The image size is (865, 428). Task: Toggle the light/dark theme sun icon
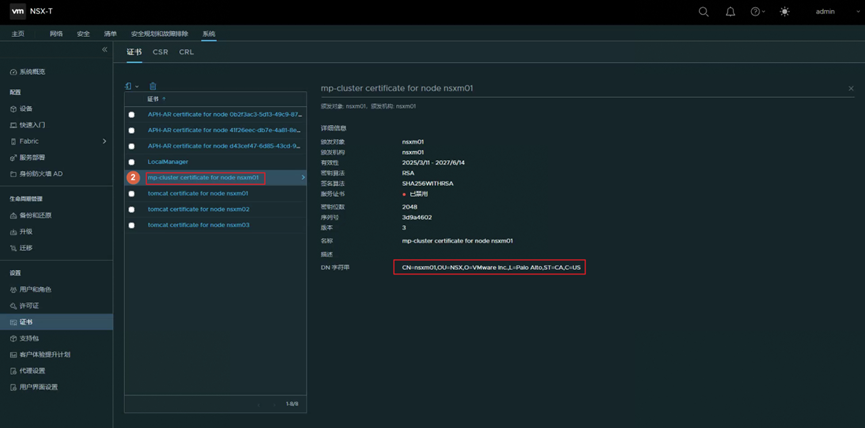(x=784, y=12)
